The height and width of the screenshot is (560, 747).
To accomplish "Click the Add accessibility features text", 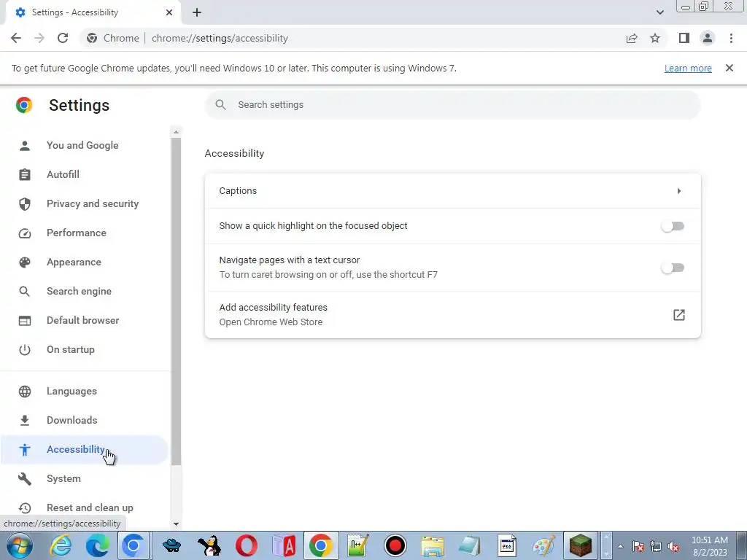I will (x=273, y=308).
